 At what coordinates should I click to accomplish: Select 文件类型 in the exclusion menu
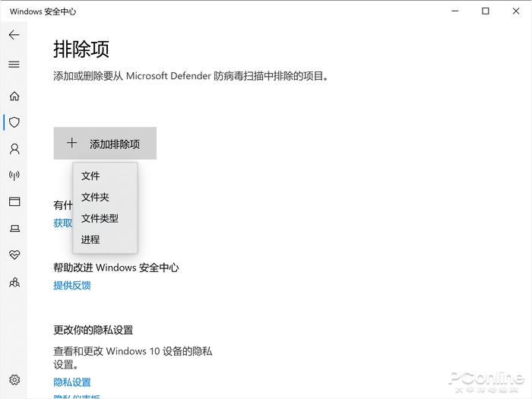100,219
